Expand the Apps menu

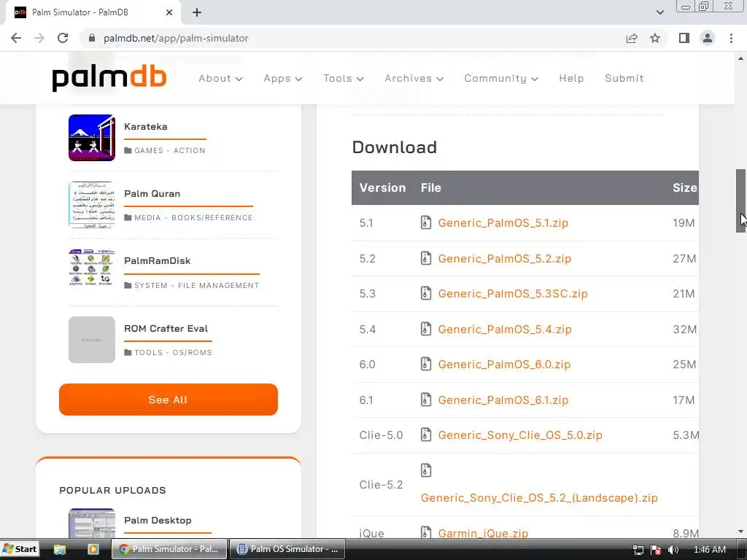coord(283,79)
